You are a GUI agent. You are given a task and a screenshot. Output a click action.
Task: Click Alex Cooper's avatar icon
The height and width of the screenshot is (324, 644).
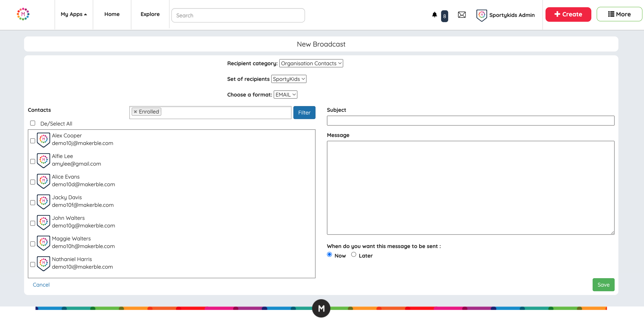43,140
